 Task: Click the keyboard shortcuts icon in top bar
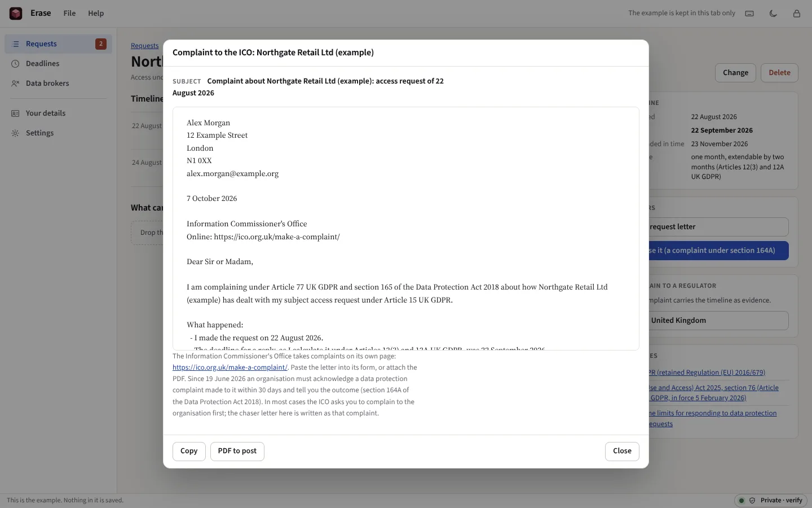[x=749, y=14]
